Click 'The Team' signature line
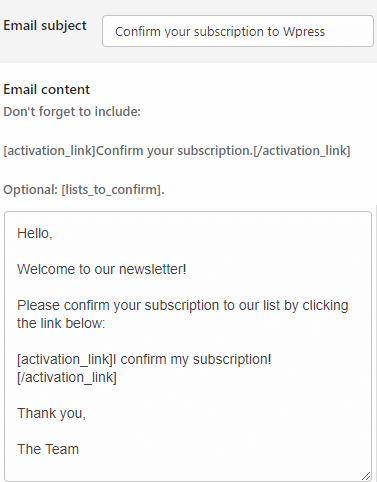This screenshot has height=482, width=377. click(x=48, y=449)
